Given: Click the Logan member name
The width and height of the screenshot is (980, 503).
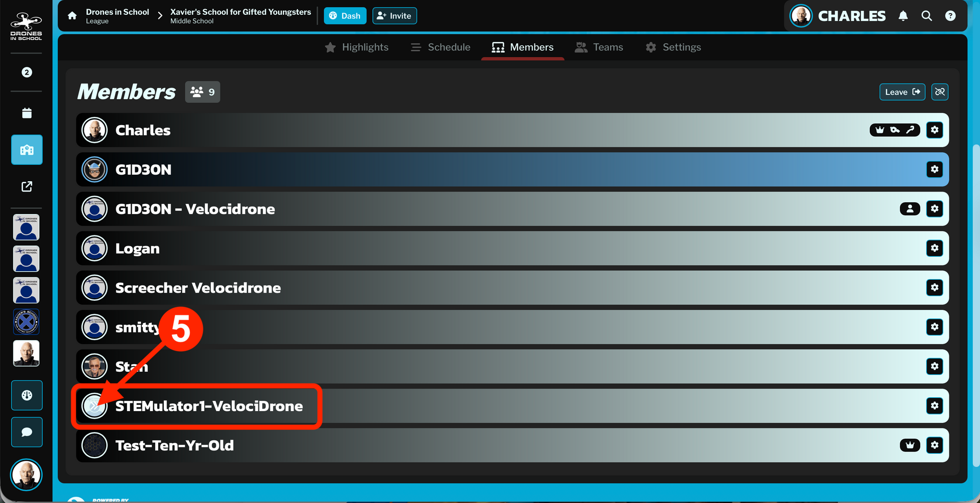Looking at the screenshot, I should coord(137,249).
